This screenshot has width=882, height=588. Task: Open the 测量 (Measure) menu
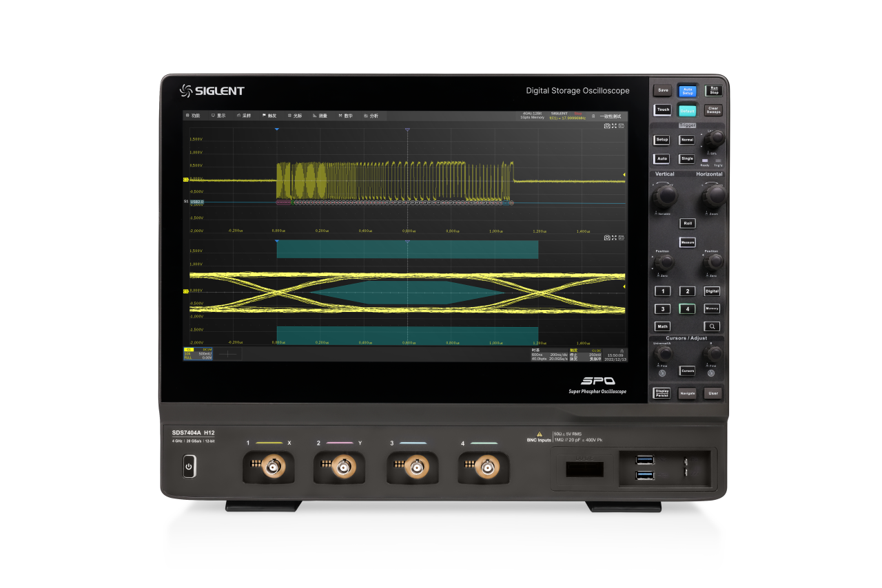tap(320, 116)
